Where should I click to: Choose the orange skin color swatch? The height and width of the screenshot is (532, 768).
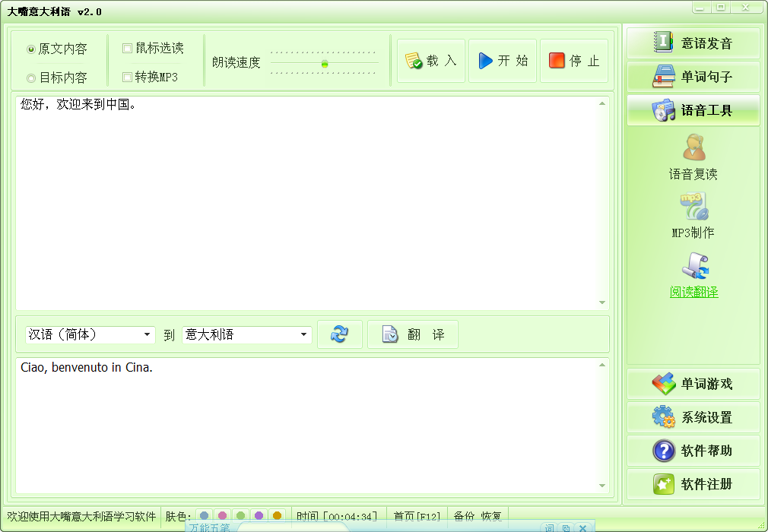coord(277,515)
